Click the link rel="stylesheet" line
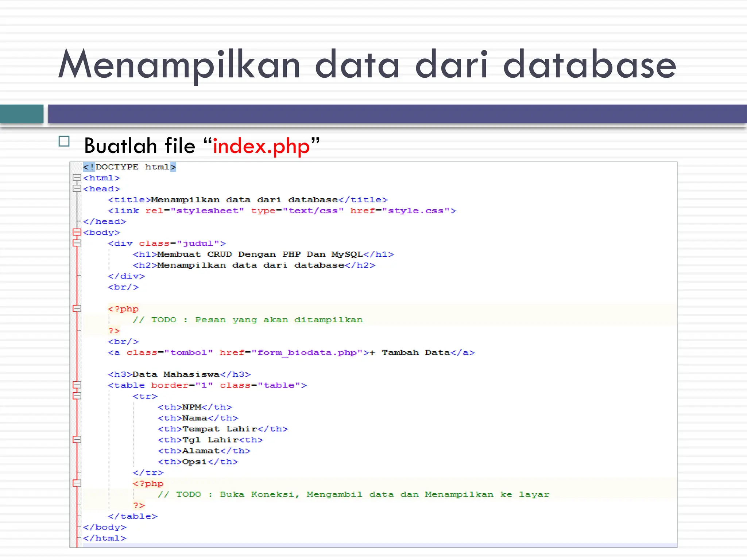Viewport: 747px width, 560px height. [x=282, y=211]
